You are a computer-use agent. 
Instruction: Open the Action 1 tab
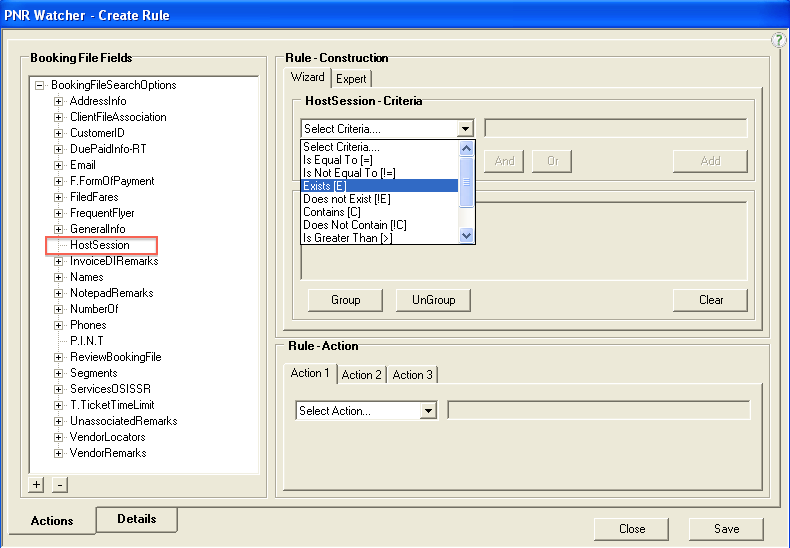tap(310, 373)
